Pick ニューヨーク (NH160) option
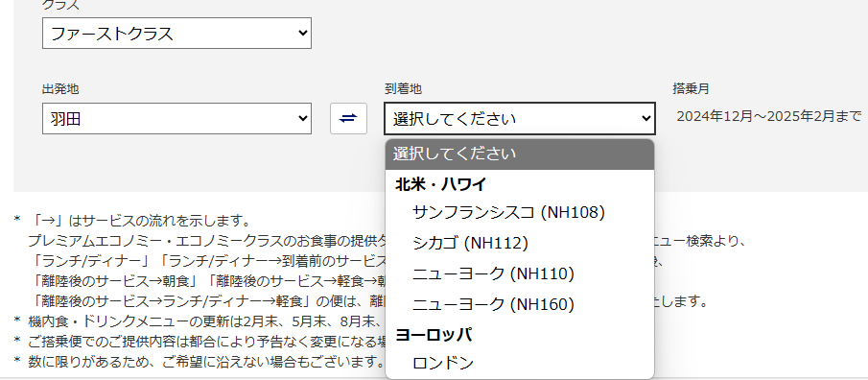Viewport: 868px width, 380px height. tap(520, 304)
